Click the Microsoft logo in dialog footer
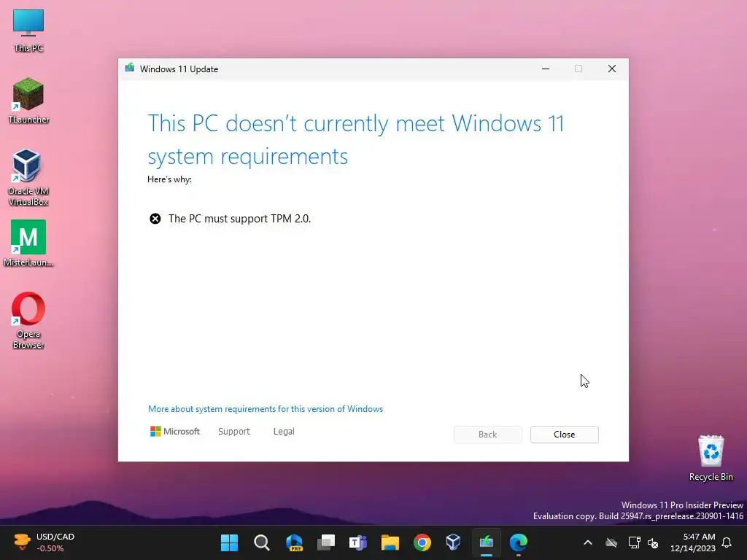747x560 pixels. pyautogui.click(x=175, y=432)
